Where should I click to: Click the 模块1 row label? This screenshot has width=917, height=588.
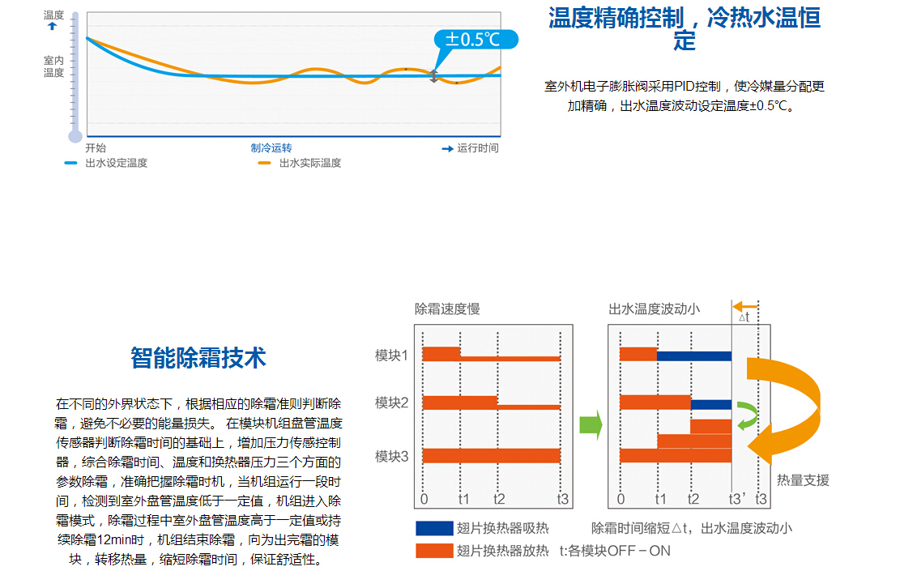tap(391, 355)
